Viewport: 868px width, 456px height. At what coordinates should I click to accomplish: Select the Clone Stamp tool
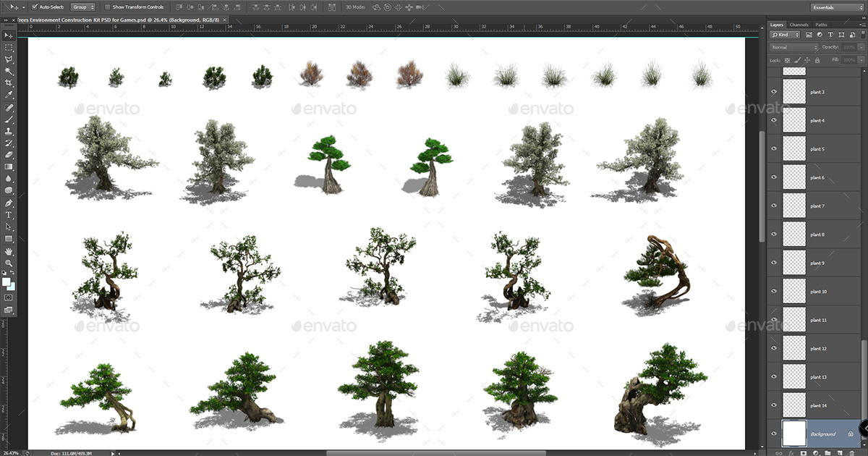[8, 131]
